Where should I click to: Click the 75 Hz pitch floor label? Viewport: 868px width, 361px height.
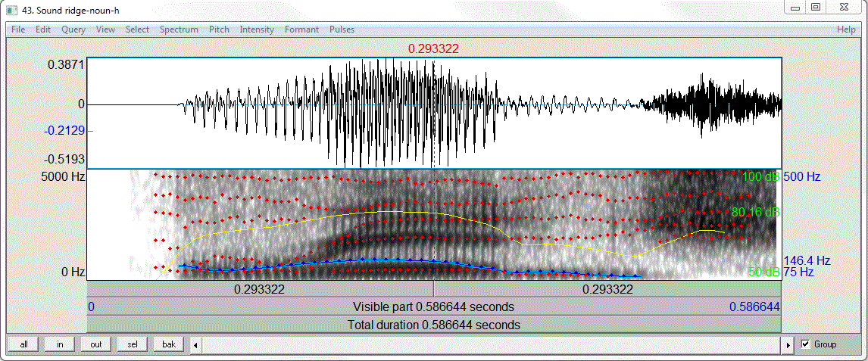[x=799, y=272]
